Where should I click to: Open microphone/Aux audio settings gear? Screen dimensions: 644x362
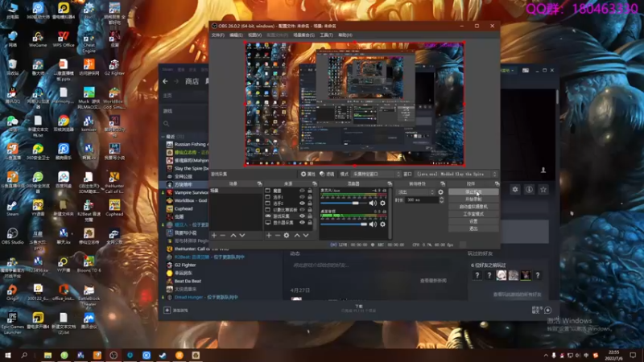(x=382, y=204)
